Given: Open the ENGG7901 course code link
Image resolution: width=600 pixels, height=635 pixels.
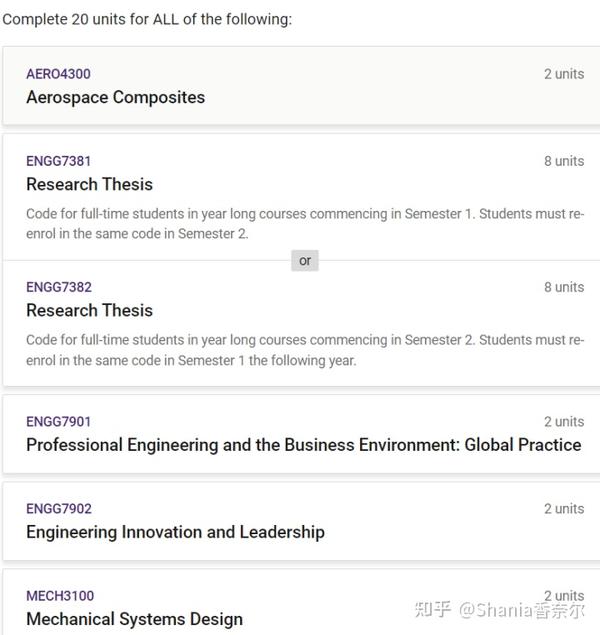Looking at the screenshot, I should 58,422.
